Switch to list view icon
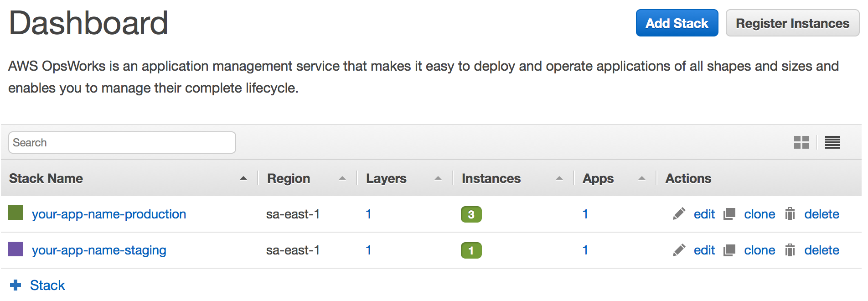Screen dimensions: 868x301 tap(832, 142)
